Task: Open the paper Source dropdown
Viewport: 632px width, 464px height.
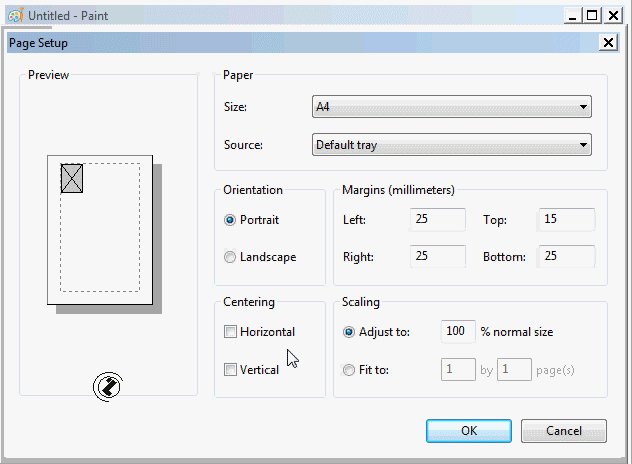Action: (x=452, y=145)
